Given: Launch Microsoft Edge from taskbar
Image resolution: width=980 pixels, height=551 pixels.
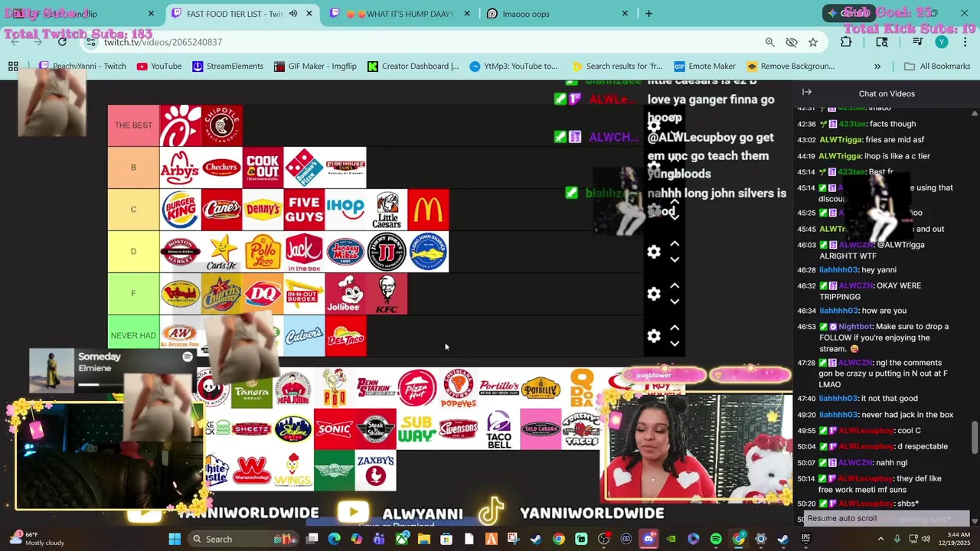Looking at the screenshot, I should click(335, 539).
